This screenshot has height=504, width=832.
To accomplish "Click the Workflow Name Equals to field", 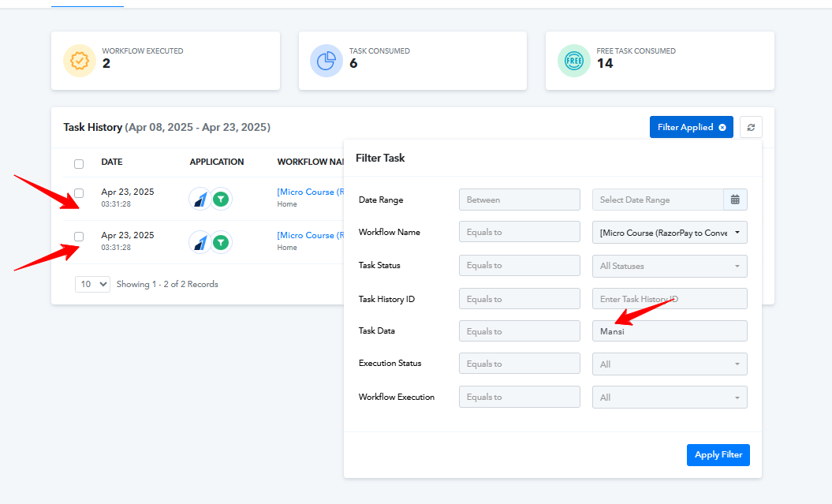I will pos(520,233).
